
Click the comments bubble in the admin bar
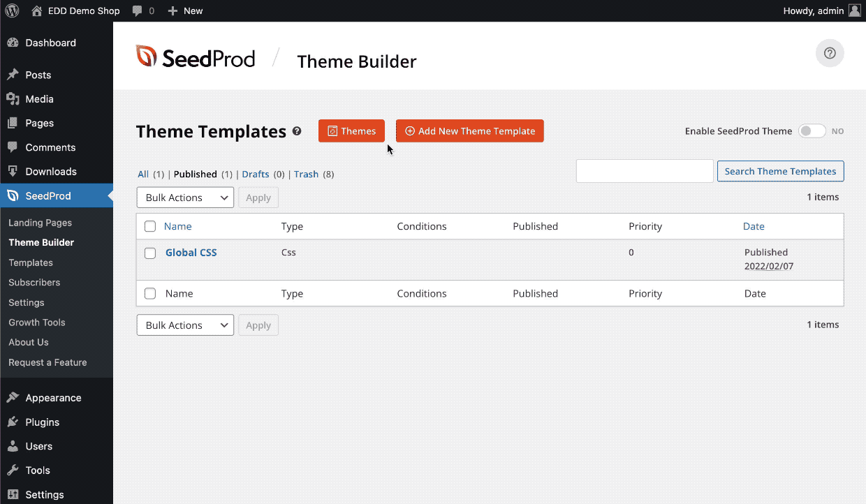(x=137, y=10)
